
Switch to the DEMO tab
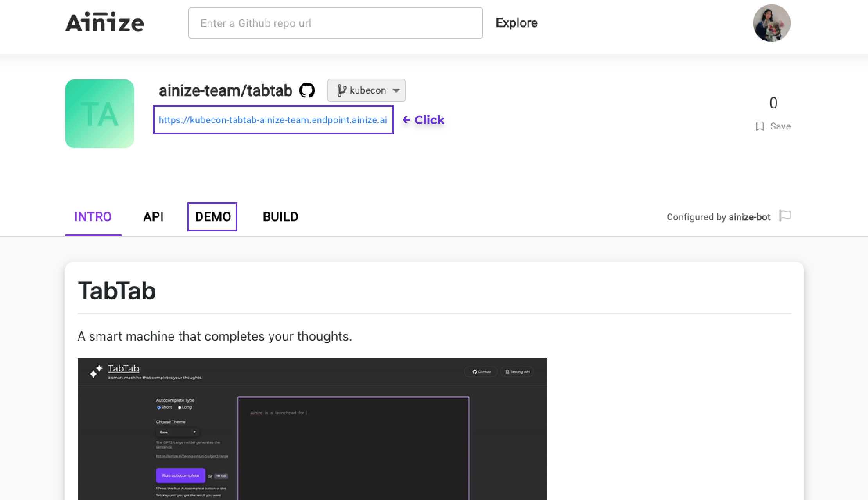(212, 217)
